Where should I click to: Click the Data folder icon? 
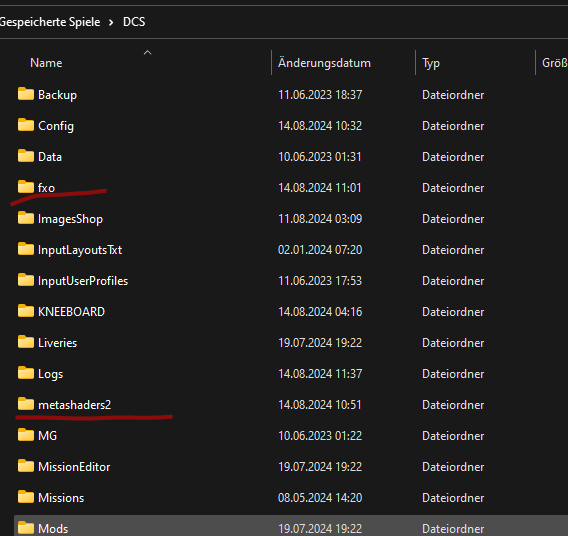point(26,156)
